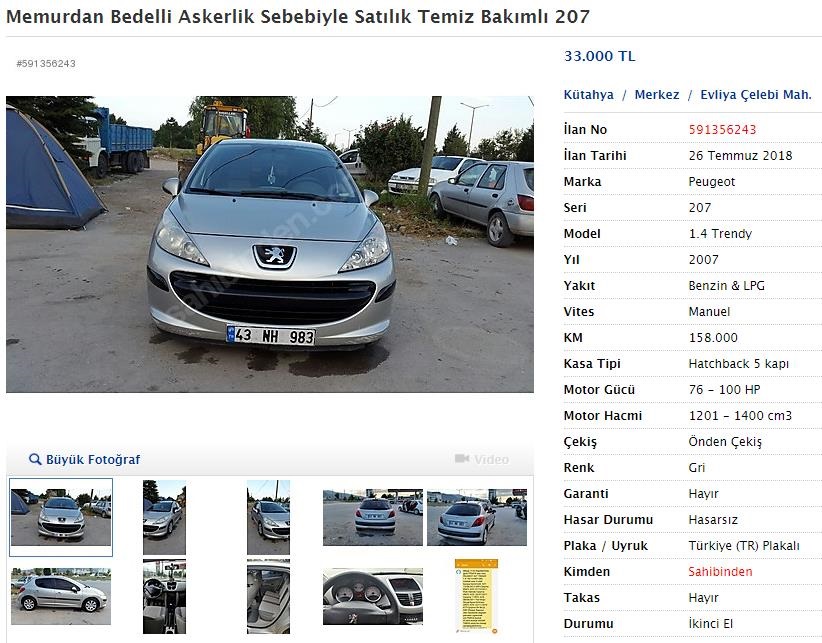Viewport: 822px width, 643px height.
Task: Open the interior steering wheel thumbnail
Action: click(164, 596)
